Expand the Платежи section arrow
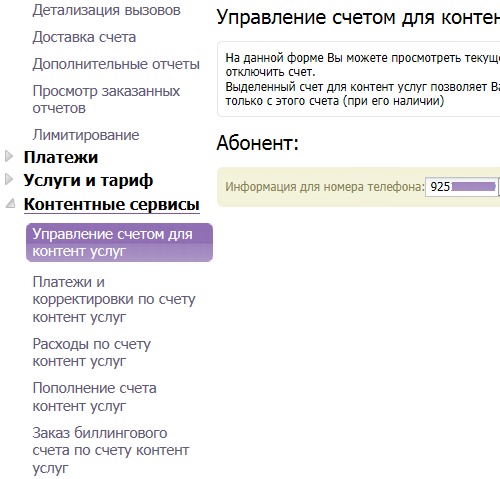 coord(9,156)
